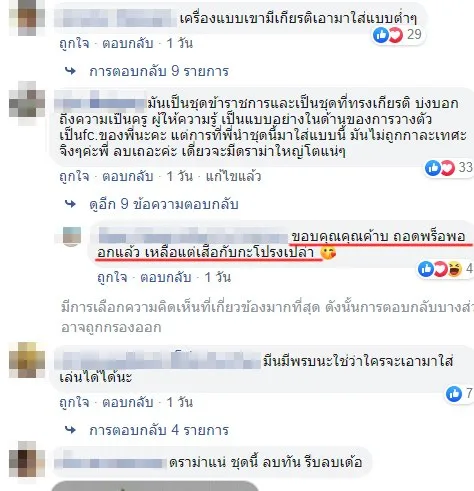The height and width of the screenshot is (491, 474).
Task: Reply to first comment via ตอบกลับ
Action: pos(128,44)
